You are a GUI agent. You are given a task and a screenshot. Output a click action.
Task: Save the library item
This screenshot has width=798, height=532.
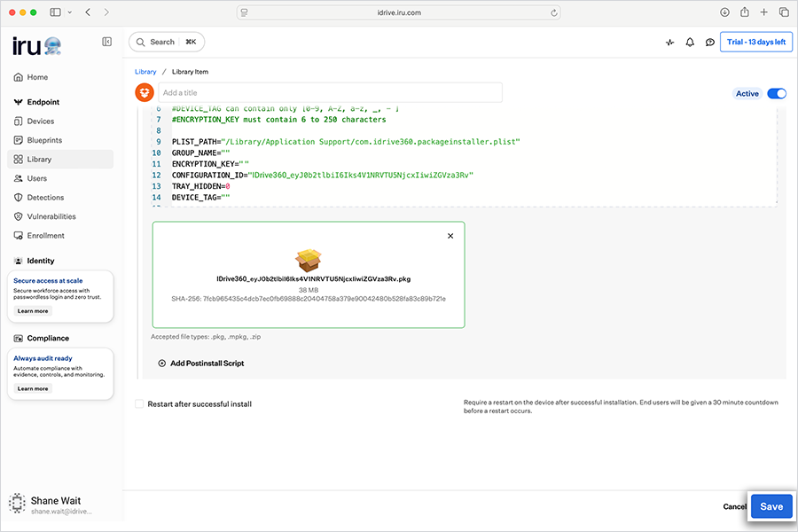[x=771, y=506]
